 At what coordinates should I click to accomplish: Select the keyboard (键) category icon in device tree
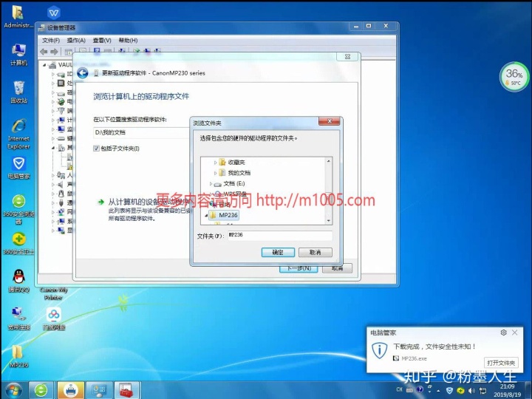(61, 138)
